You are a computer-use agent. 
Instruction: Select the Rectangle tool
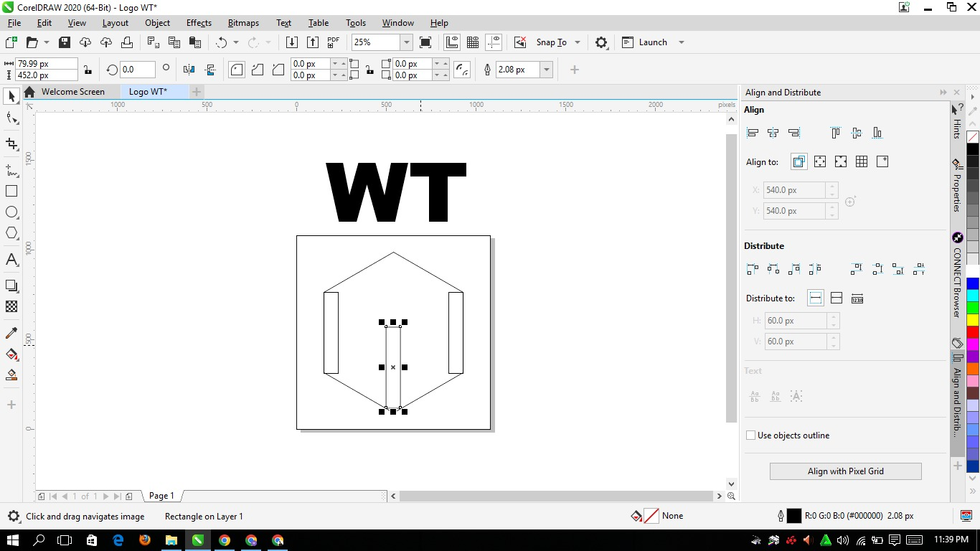click(11, 192)
